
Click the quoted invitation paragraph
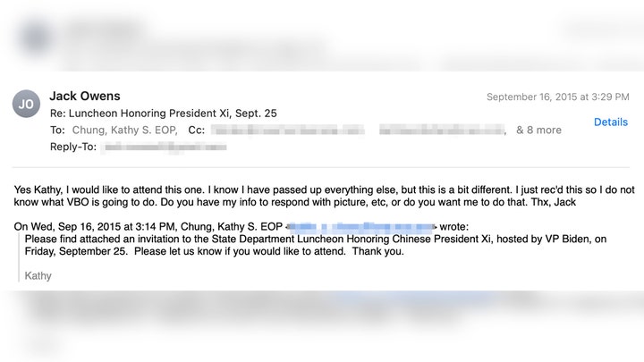(x=316, y=245)
